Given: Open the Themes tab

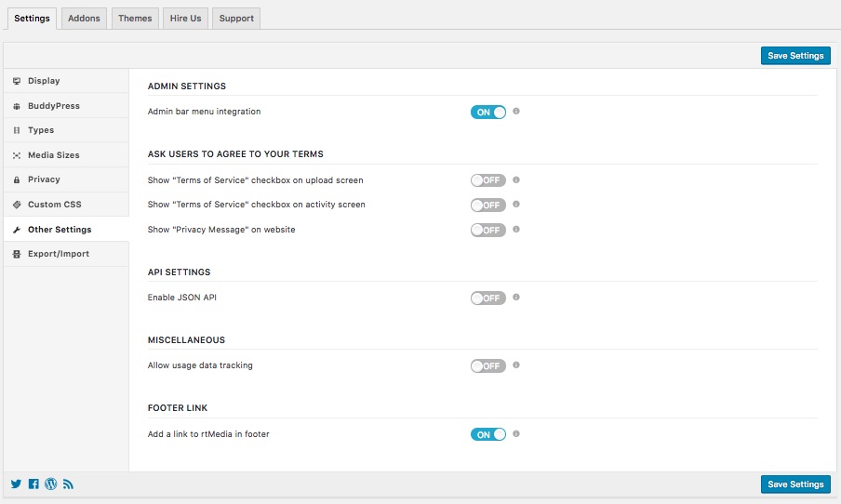Looking at the screenshot, I should [x=135, y=19].
